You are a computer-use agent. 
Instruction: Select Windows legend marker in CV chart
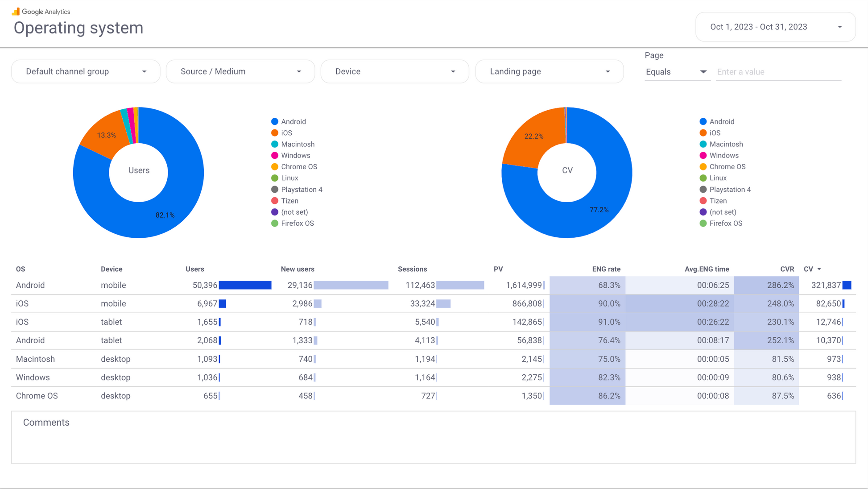point(703,155)
